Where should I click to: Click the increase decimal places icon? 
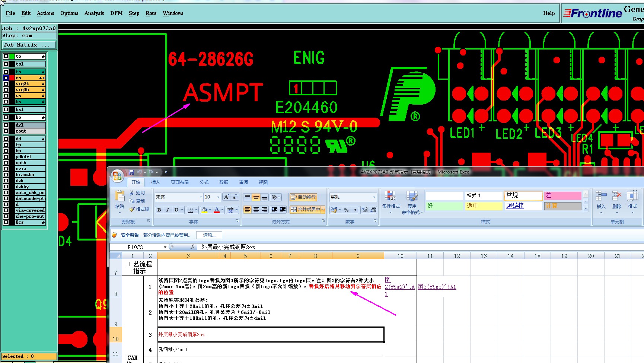pyautogui.click(x=365, y=210)
